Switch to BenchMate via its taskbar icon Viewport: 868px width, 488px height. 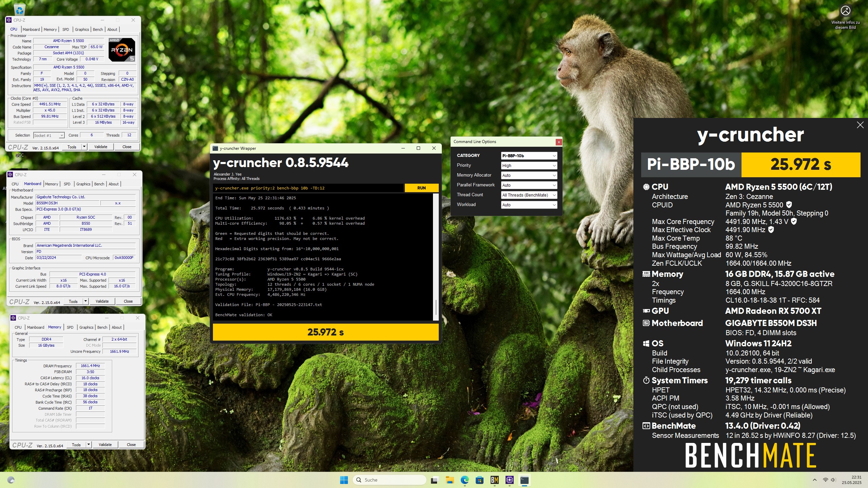[494, 480]
